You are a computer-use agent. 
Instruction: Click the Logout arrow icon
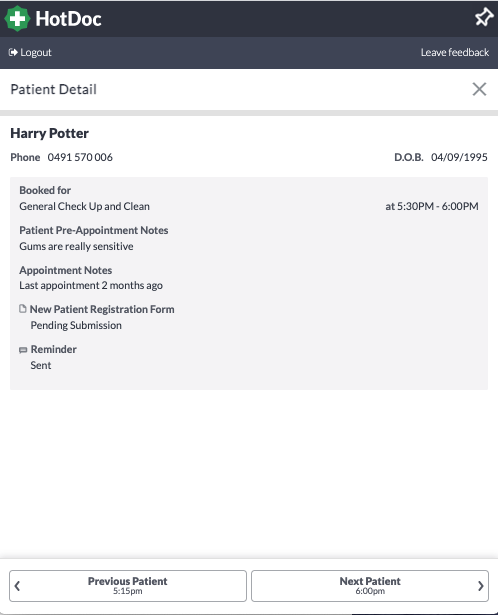click(13, 52)
